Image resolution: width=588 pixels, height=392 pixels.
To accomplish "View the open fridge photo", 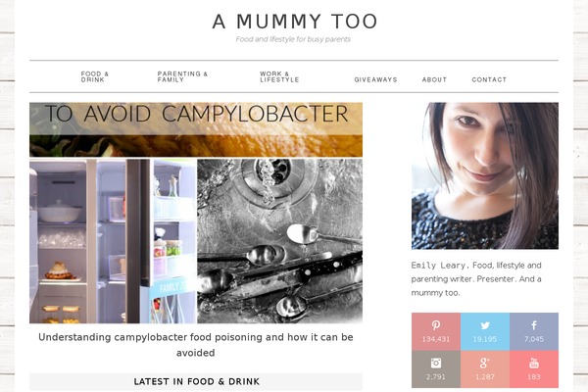I will [113, 241].
